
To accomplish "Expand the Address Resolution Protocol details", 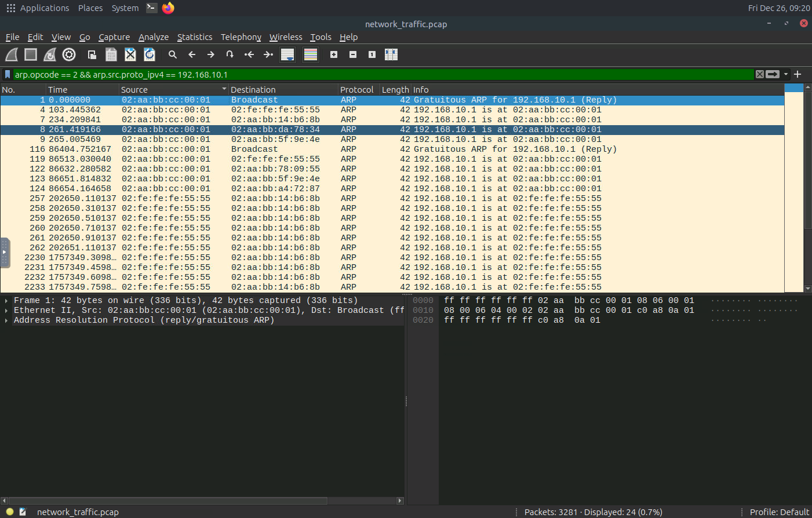I will [x=6, y=320].
